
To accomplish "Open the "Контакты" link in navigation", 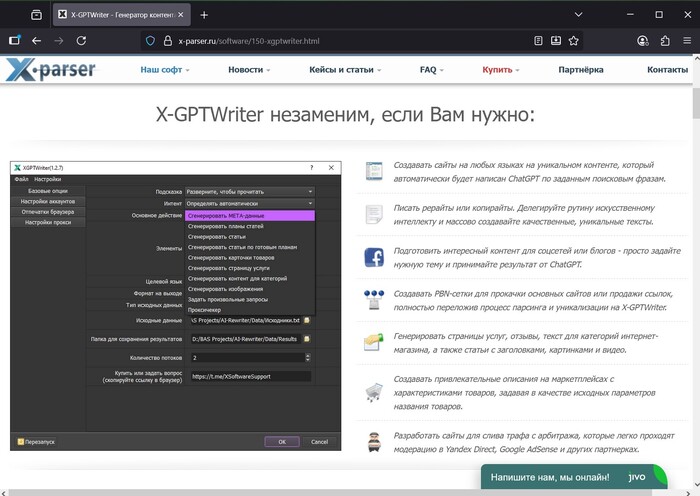I will pyautogui.click(x=667, y=70).
